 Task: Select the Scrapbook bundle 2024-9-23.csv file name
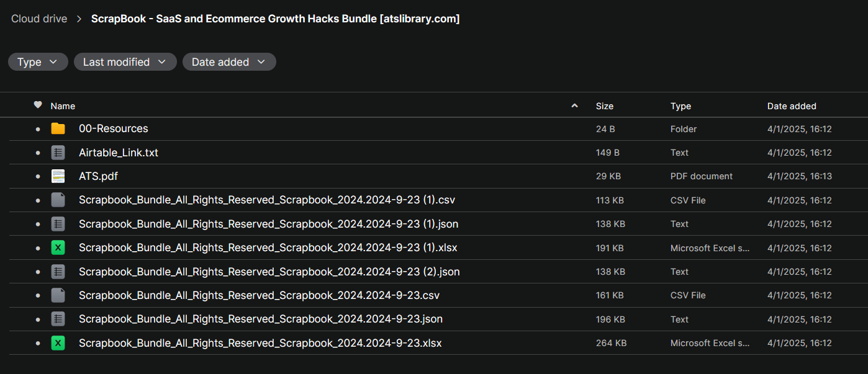pos(259,295)
